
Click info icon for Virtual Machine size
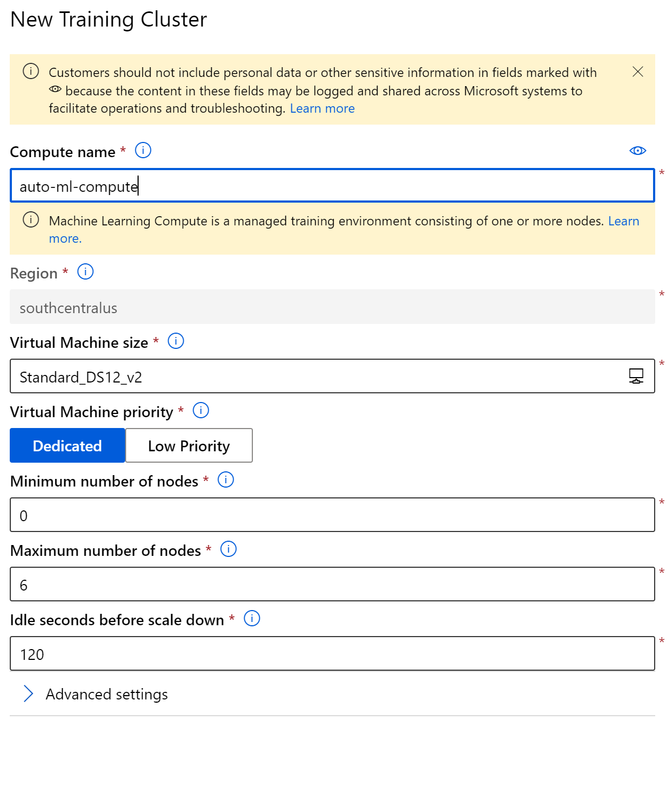tap(176, 341)
